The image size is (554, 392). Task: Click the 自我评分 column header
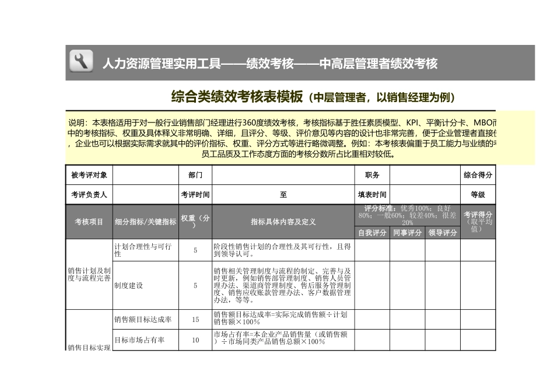(372, 233)
